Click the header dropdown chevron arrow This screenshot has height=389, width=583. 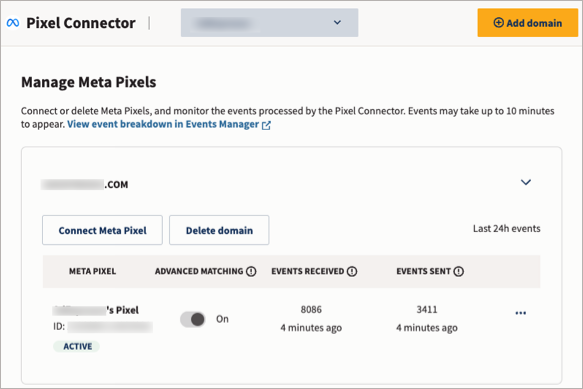(x=337, y=23)
